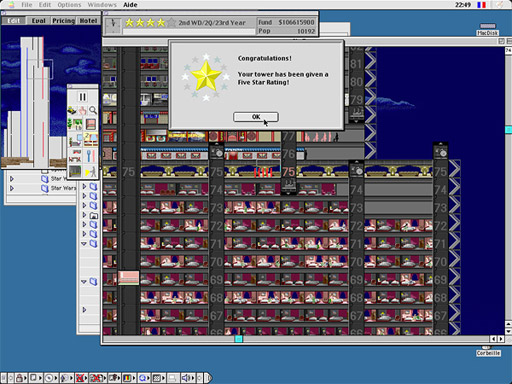Click the vertical scrollbar down arrow
This screenshot has width=512, height=384.
pos(509,331)
